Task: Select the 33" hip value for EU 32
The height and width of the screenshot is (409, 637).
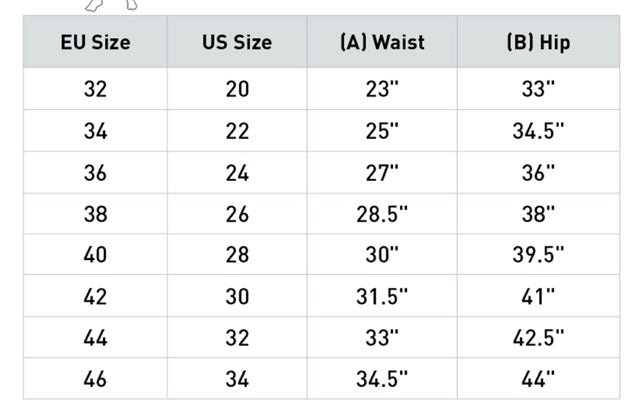Action: coord(538,89)
